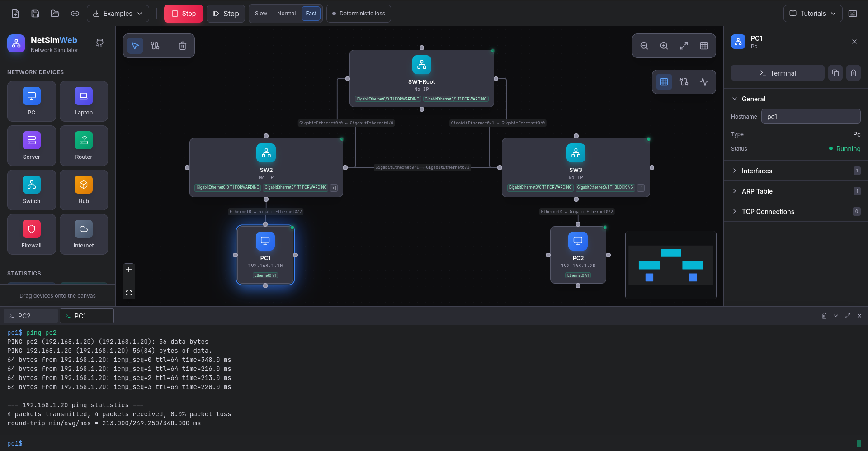Maximize the terminal panel
The width and height of the screenshot is (868, 451).
click(x=848, y=316)
